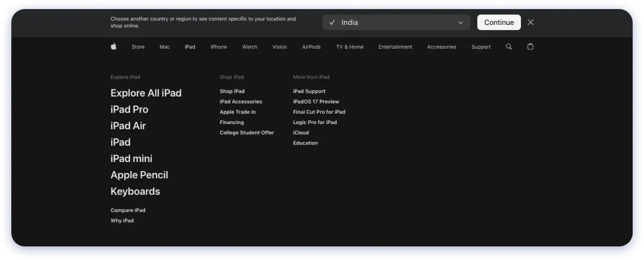This screenshot has width=644, height=260.
Task: Open the Mac menu
Action: [165, 47]
